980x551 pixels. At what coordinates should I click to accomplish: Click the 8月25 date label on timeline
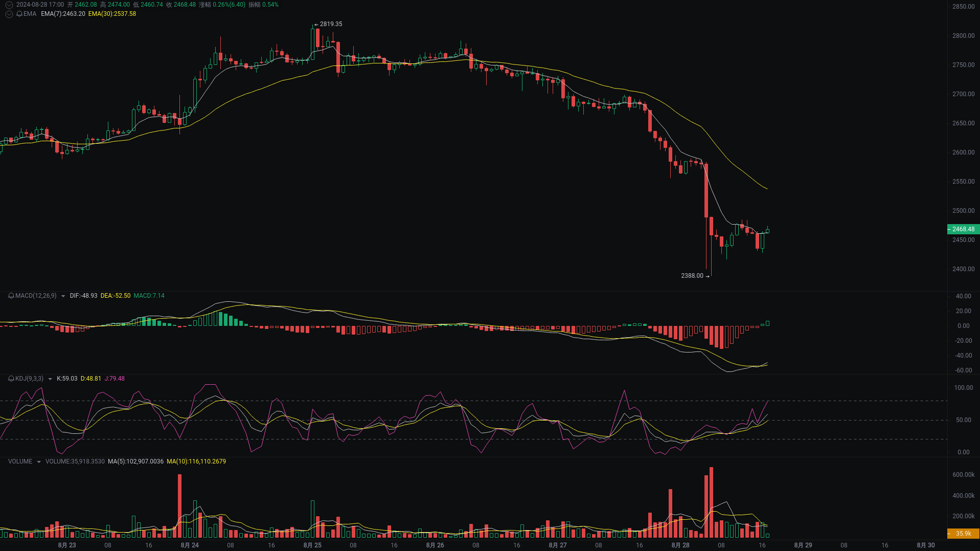pyautogui.click(x=312, y=545)
